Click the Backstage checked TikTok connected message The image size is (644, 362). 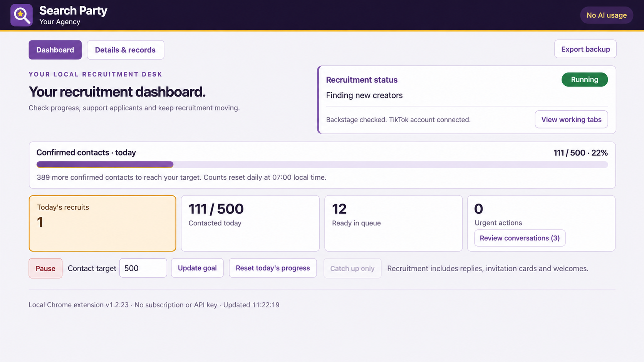coord(398,120)
